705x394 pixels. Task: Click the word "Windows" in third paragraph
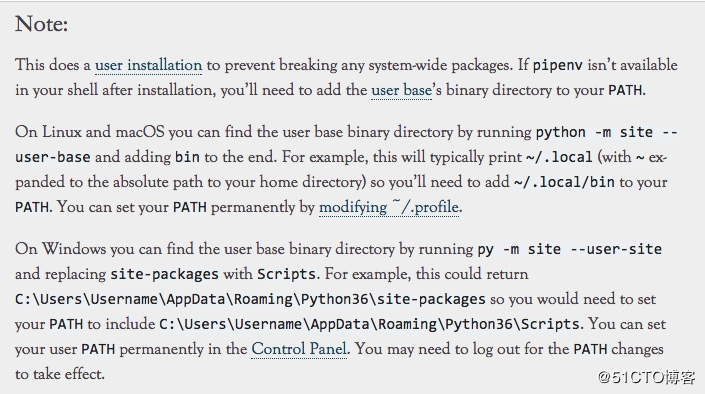(x=74, y=249)
